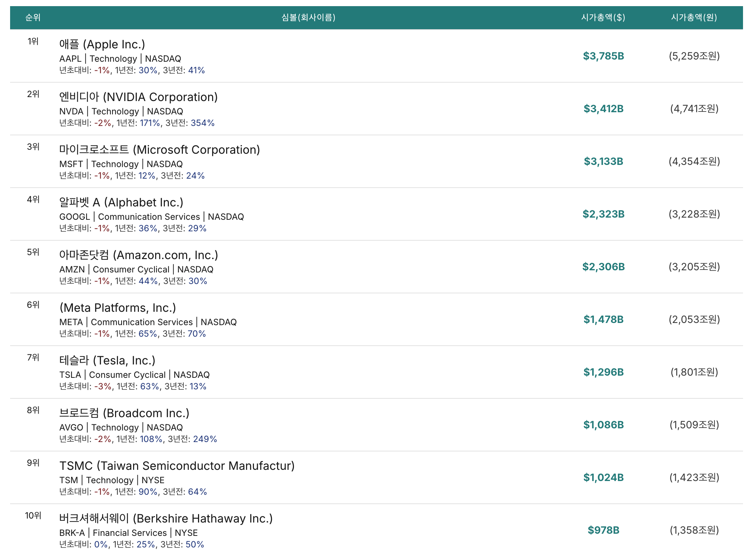
Task: Open the 엔비디아 (NVIDIA Corporation) entry
Action: [x=139, y=97]
